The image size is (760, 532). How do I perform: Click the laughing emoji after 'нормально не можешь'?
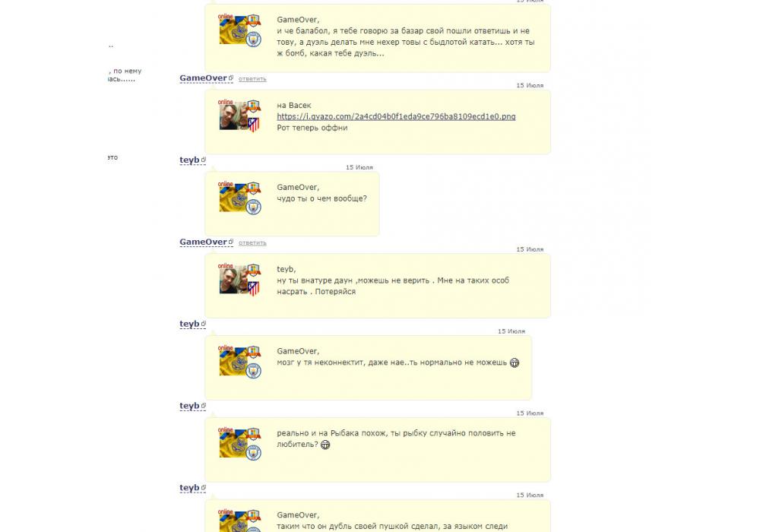(x=515, y=363)
